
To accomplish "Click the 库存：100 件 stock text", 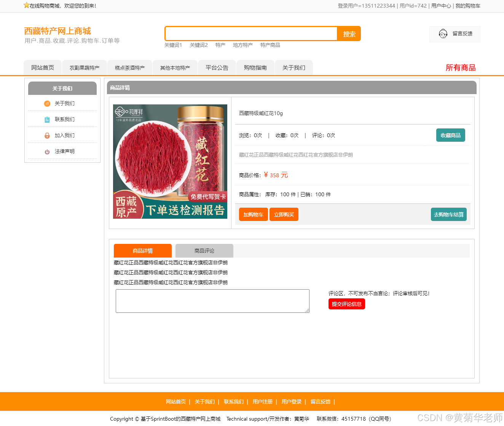I will click(281, 194).
